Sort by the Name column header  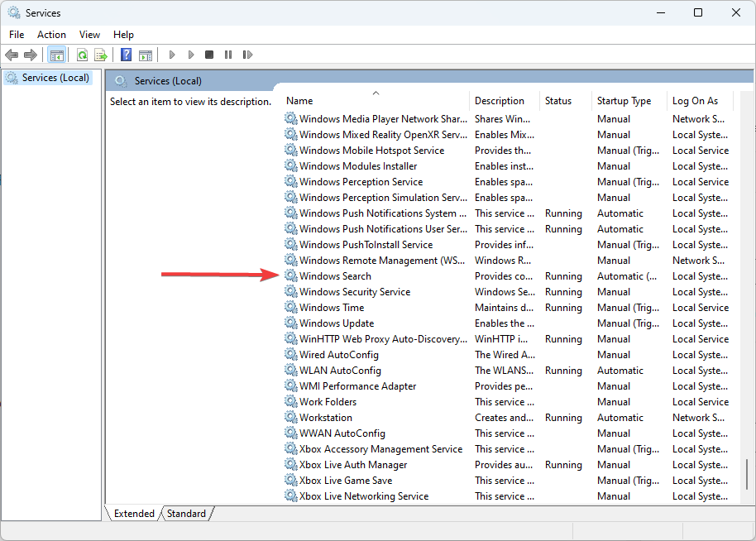click(376, 101)
